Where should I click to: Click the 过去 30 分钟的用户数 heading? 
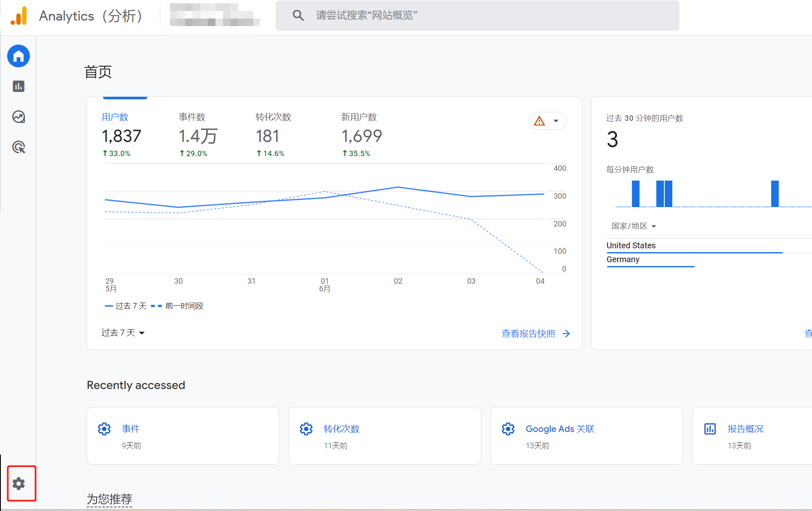(645, 118)
